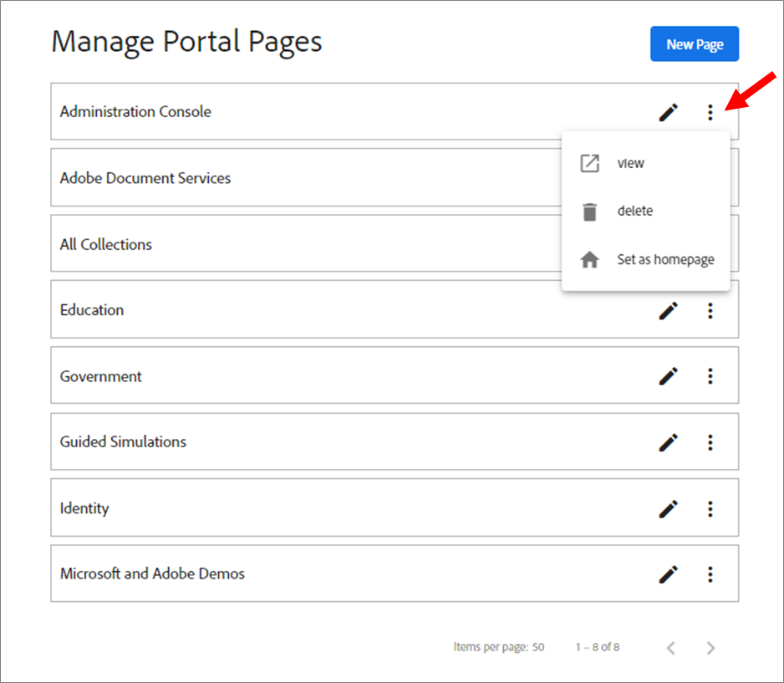Click the Manage Portal Pages heading

point(187,43)
